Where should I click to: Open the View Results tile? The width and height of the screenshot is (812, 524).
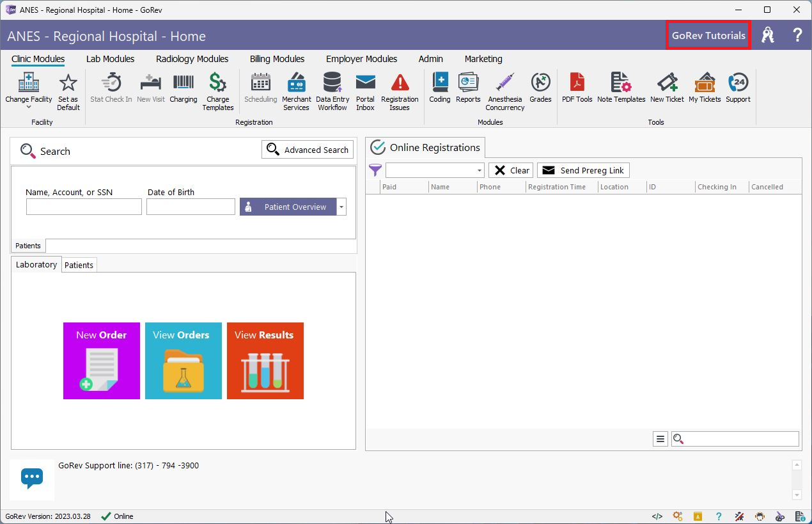[x=265, y=361]
